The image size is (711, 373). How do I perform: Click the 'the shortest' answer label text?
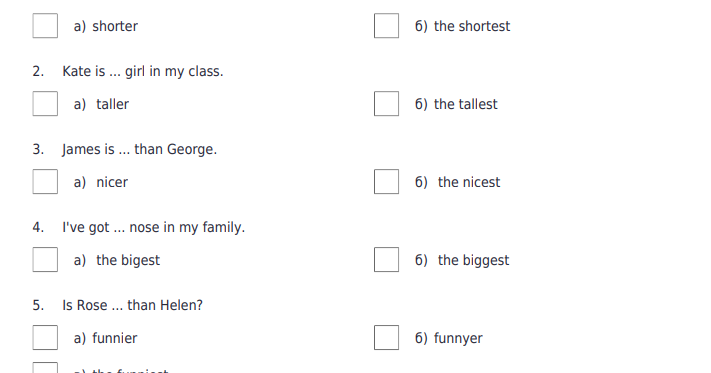coord(472,26)
